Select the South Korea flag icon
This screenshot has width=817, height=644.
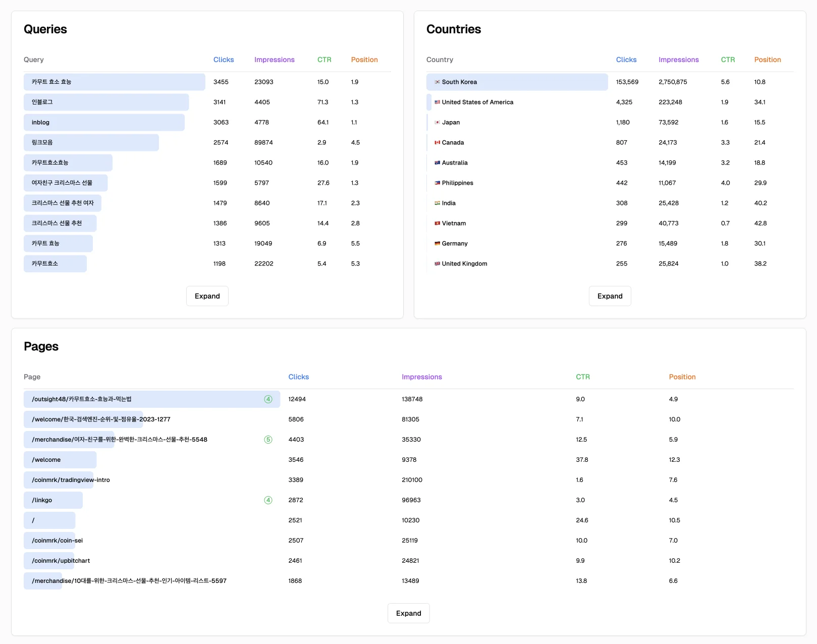437,82
